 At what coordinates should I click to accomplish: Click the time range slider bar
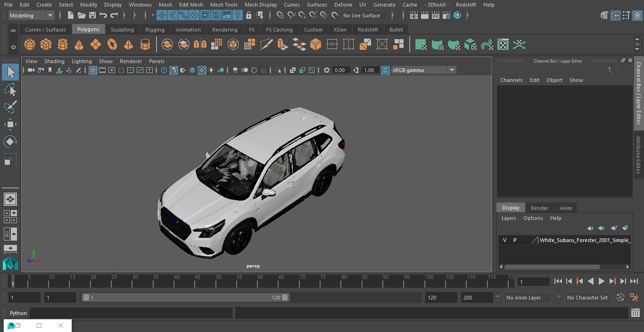tap(185, 298)
